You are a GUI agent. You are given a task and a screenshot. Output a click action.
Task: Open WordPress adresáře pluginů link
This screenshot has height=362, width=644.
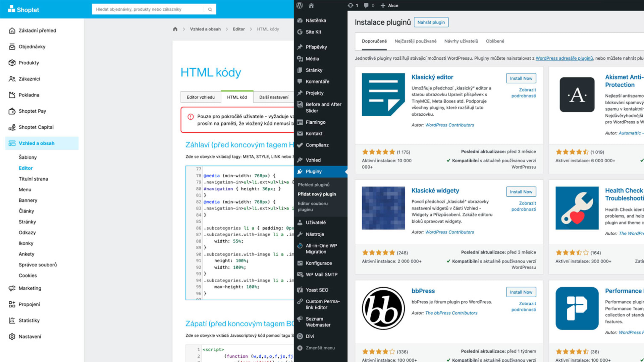pyautogui.click(x=564, y=58)
